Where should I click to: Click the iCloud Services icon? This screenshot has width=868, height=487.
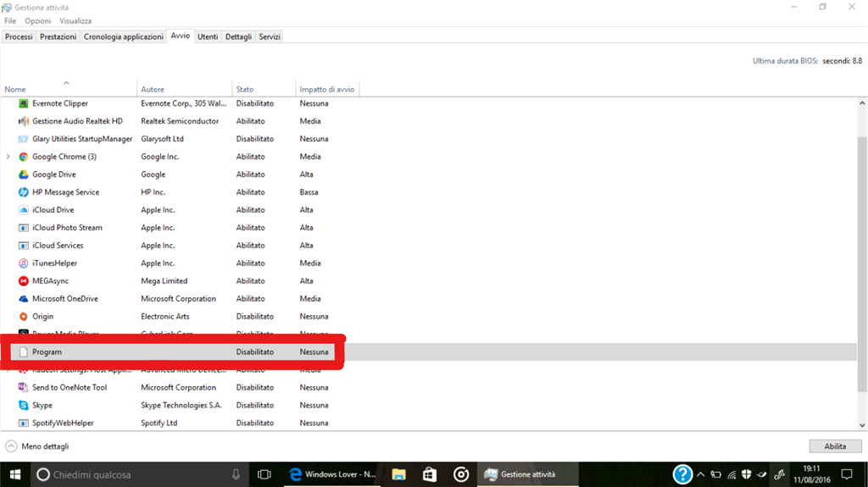23,245
